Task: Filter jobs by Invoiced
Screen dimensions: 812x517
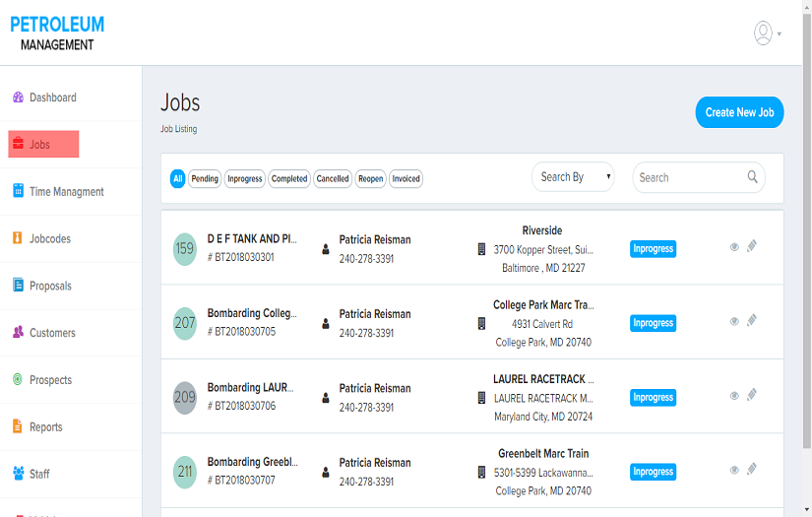Action: pyautogui.click(x=406, y=178)
